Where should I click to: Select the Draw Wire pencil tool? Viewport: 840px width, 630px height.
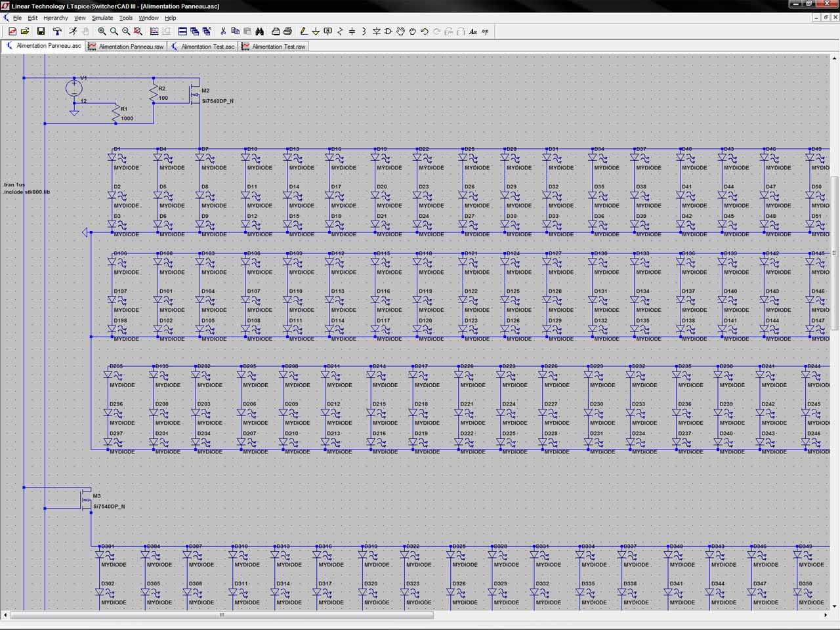click(x=303, y=31)
